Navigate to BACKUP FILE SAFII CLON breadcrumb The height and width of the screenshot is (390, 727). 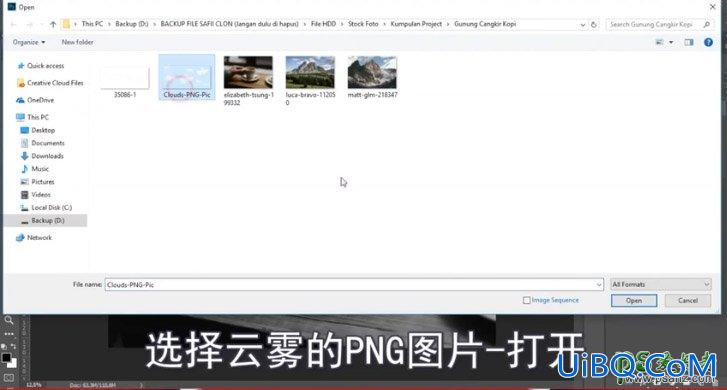[x=230, y=24]
